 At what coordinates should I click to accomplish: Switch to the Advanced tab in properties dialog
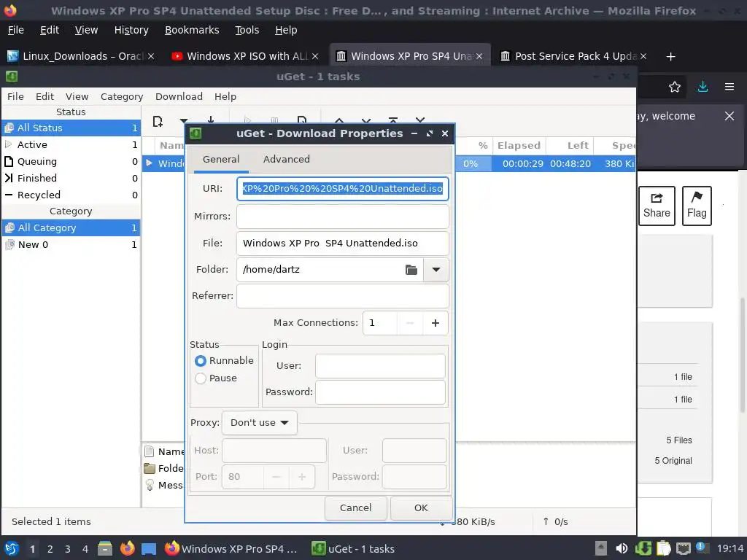286,159
